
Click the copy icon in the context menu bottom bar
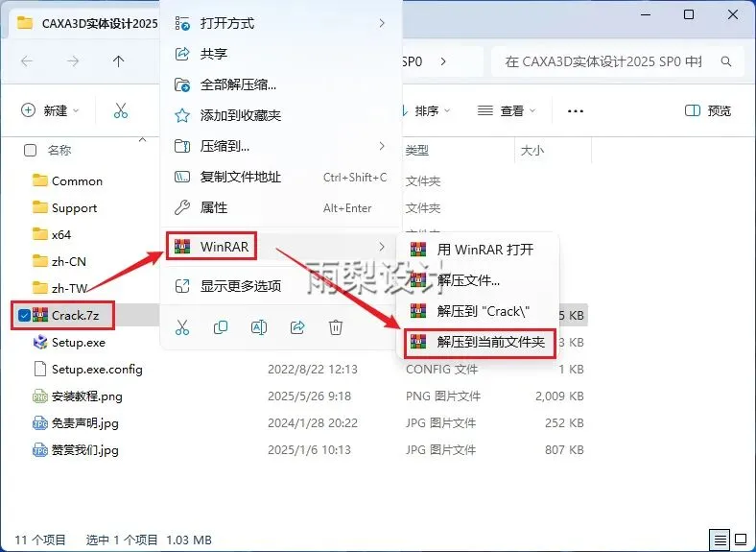coord(221,327)
